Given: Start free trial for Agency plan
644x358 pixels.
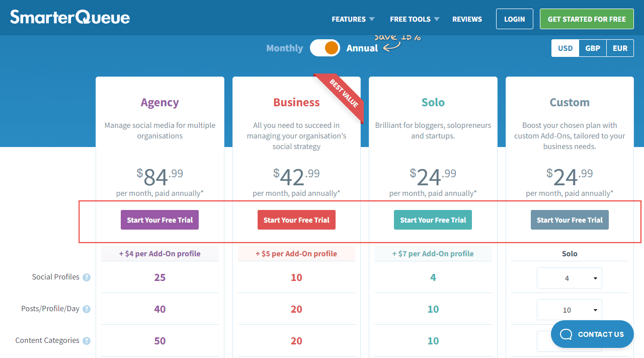Looking at the screenshot, I should point(159,220).
